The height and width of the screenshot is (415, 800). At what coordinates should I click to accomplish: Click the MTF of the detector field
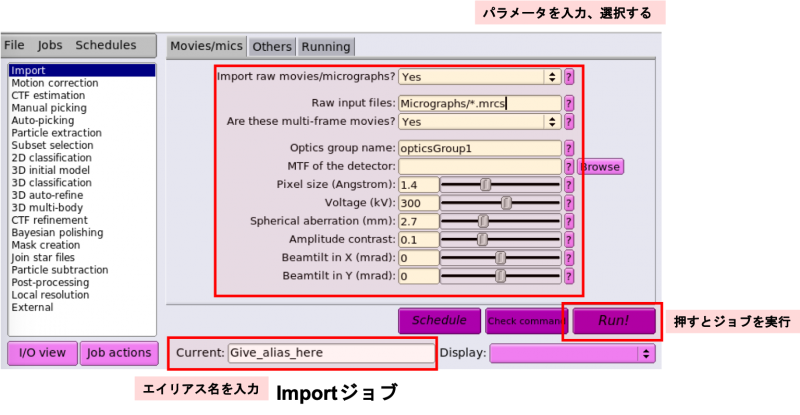pyautogui.click(x=480, y=166)
